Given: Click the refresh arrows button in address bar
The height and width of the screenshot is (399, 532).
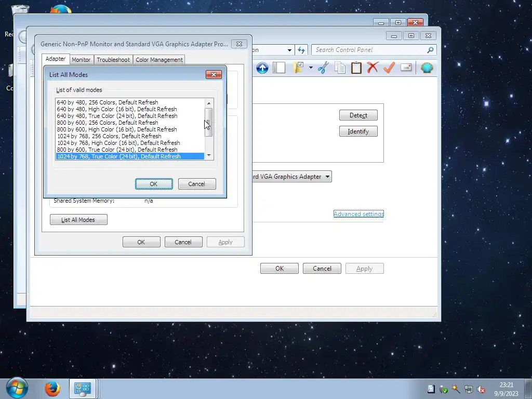Looking at the screenshot, I should [301, 50].
